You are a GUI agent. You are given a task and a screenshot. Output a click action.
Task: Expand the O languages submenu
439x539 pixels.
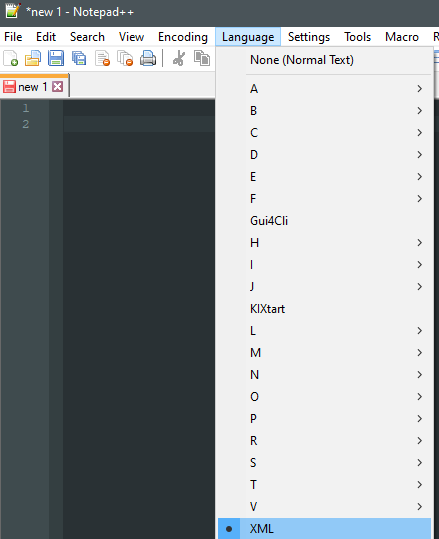(x=325, y=397)
